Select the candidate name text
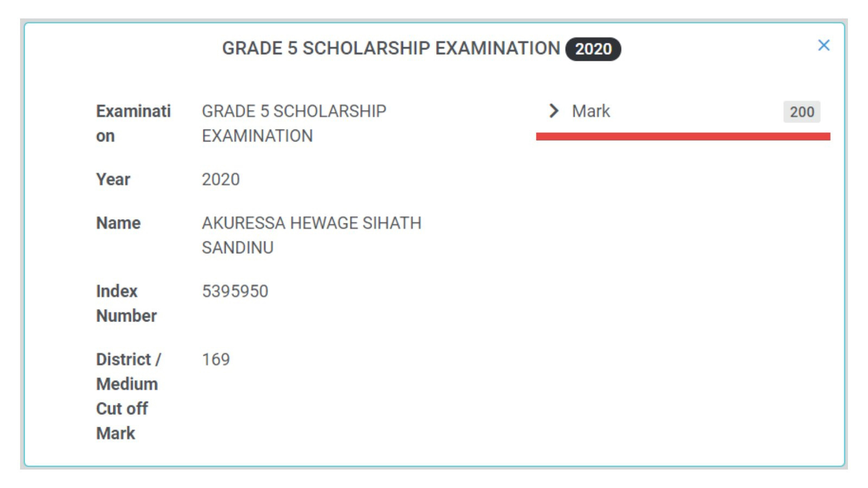Image resolution: width=868 pixels, height=488 pixels. (311, 235)
